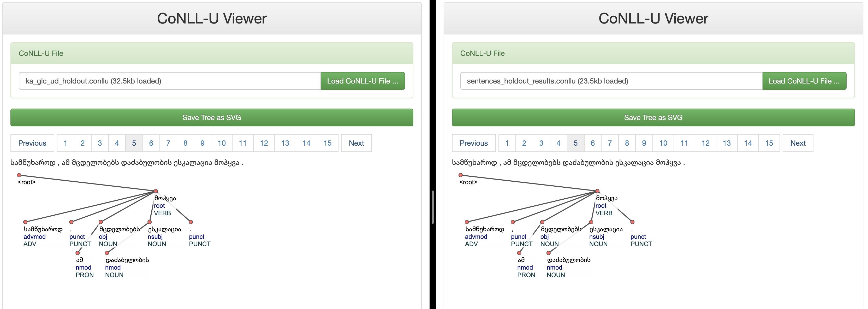Save left tree as SVG
The width and height of the screenshot is (868, 309).
[212, 117]
